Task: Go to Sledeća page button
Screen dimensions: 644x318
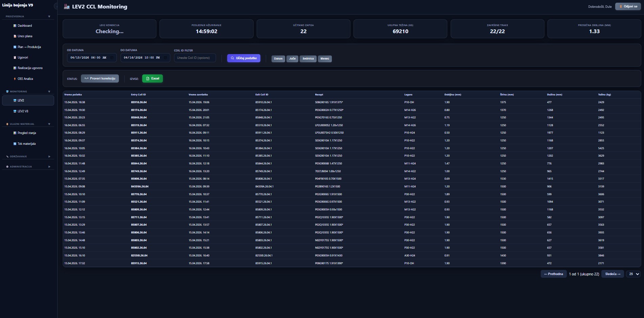Action: [613, 274]
